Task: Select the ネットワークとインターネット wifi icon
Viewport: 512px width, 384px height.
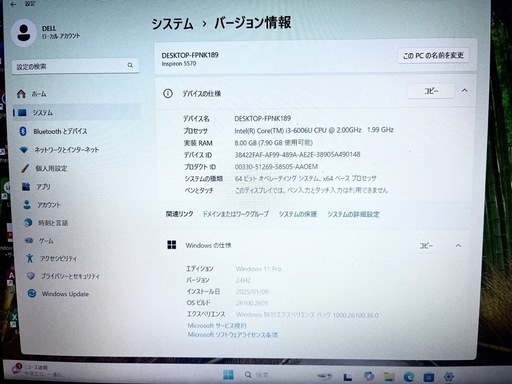Action: (x=24, y=150)
